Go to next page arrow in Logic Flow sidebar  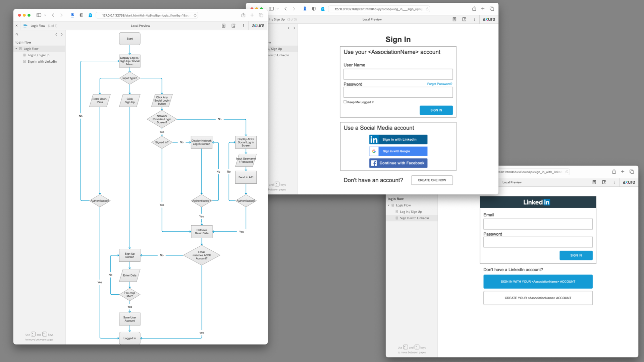pos(62,34)
